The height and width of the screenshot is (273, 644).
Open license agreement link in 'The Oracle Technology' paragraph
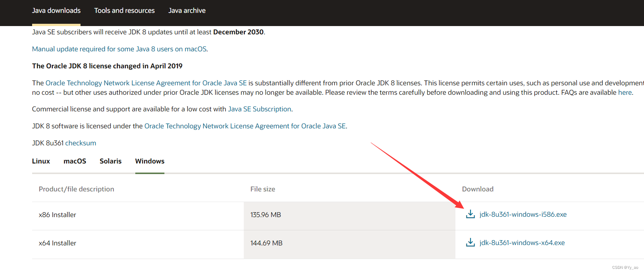146,83
